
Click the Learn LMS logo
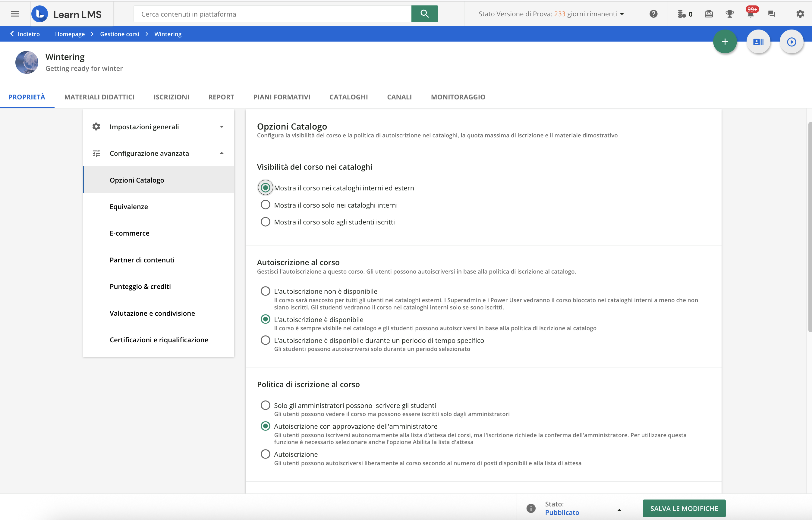point(67,14)
